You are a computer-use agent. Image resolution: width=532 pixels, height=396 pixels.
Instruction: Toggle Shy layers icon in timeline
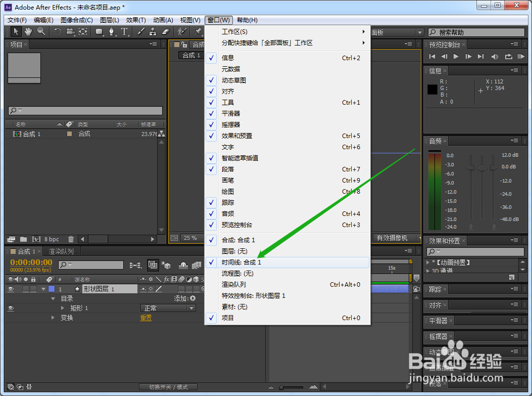coord(183,265)
